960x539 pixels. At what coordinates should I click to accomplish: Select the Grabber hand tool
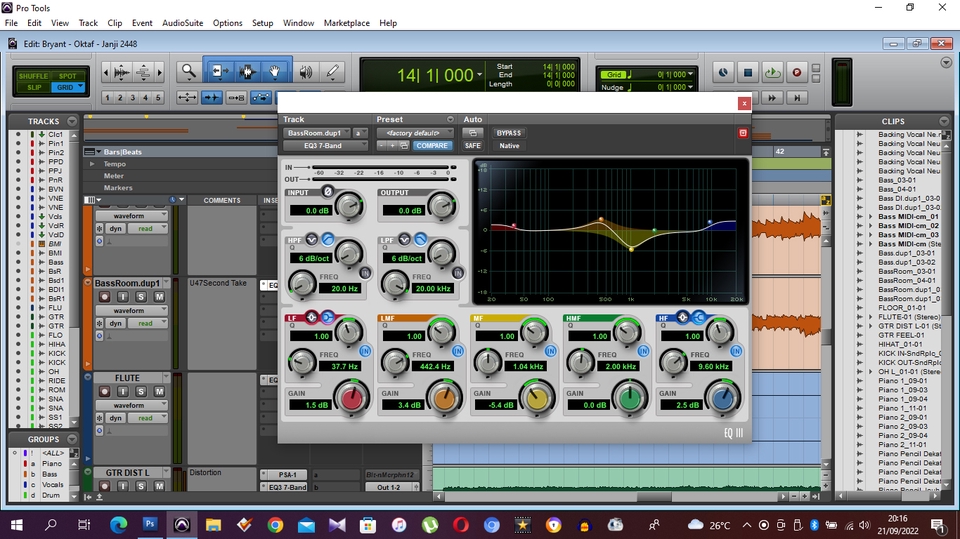(x=275, y=72)
